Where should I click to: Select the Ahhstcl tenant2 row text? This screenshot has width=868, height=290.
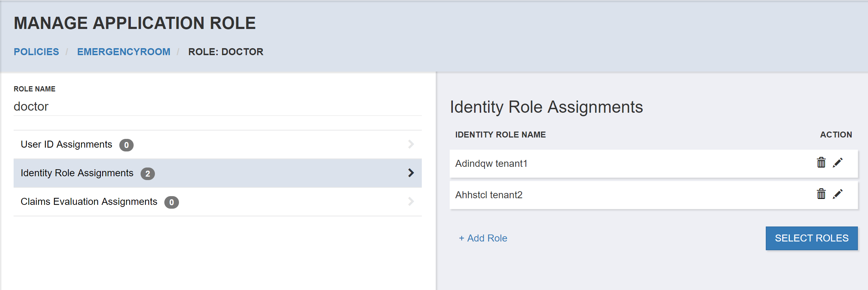489,195
